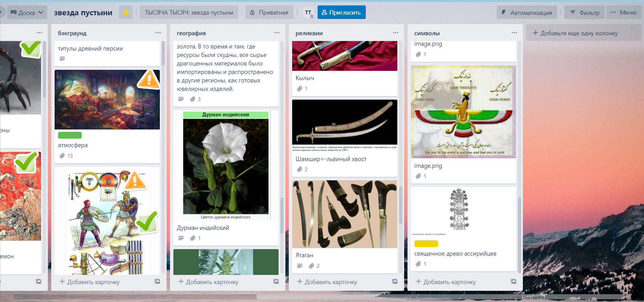Rename the география list title
Image resolution: width=644 pixels, height=302 pixels.
(x=191, y=33)
